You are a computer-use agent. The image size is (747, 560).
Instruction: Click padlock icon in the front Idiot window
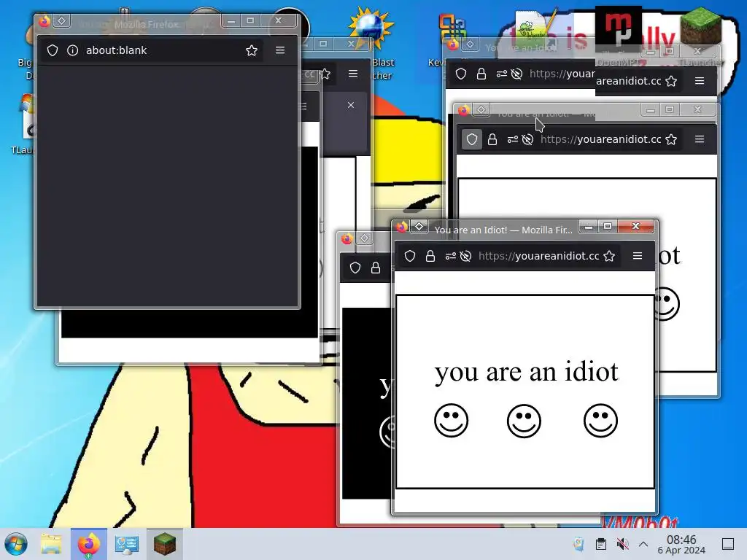coord(430,256)
